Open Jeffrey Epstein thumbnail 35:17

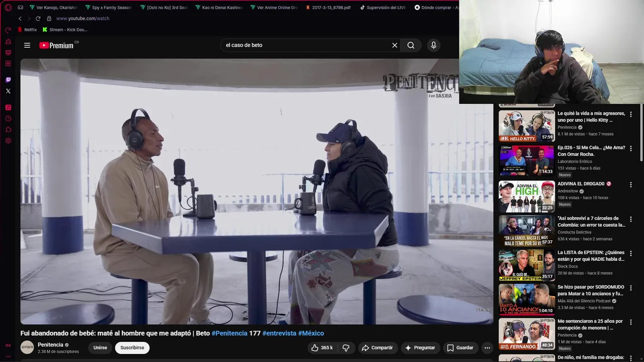pyautogui.click(x=527, y=265)
